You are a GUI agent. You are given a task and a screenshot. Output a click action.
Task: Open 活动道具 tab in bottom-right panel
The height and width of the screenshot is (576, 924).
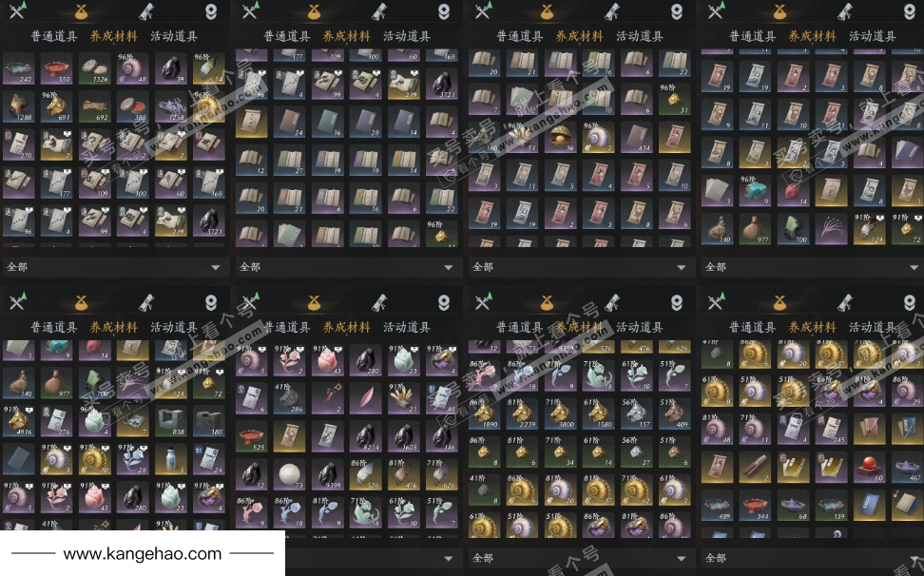872,327
